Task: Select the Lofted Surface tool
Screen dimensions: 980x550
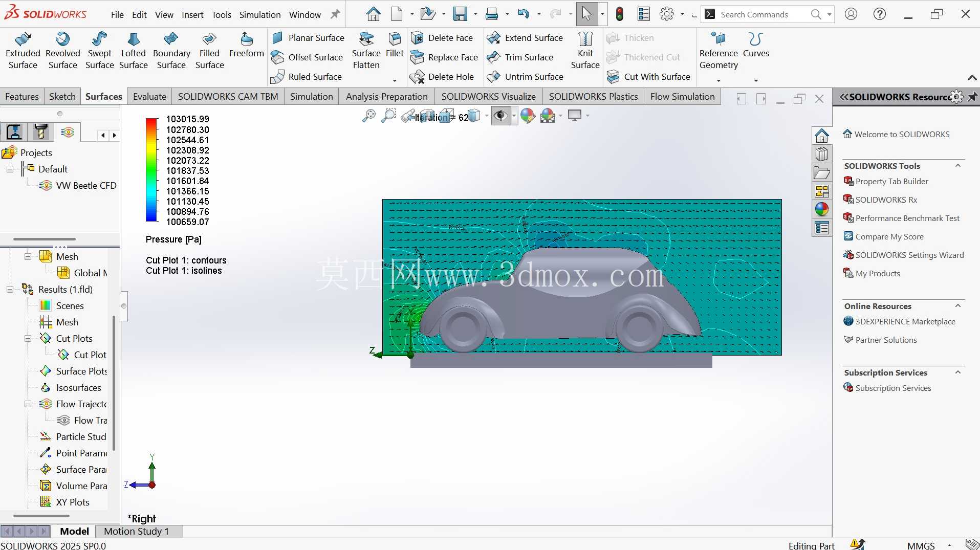Action: coord(133,51)
